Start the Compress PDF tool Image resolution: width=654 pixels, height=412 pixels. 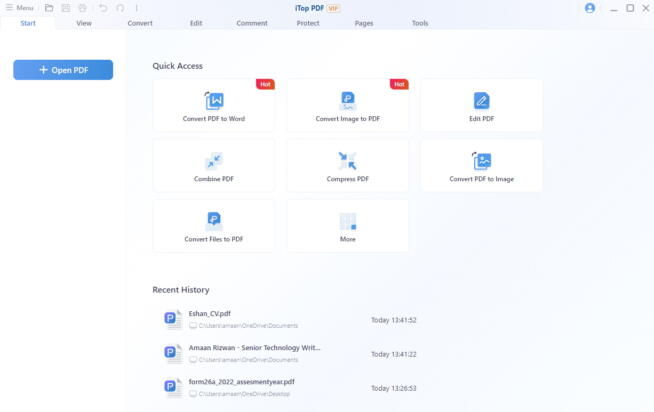pyautogui.click(x=347, y=166)
